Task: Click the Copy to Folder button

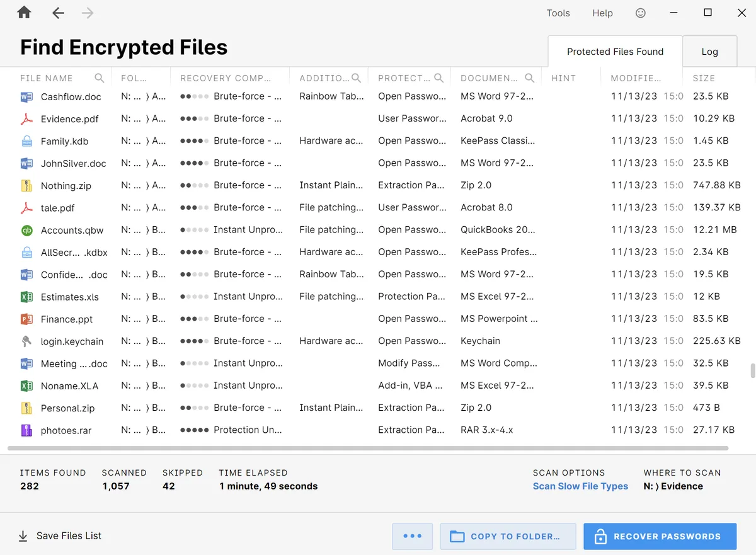Action: (508, 537)
